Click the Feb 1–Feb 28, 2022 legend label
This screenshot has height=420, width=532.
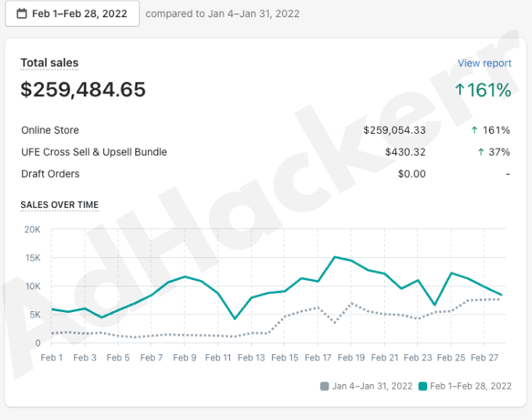471,386
